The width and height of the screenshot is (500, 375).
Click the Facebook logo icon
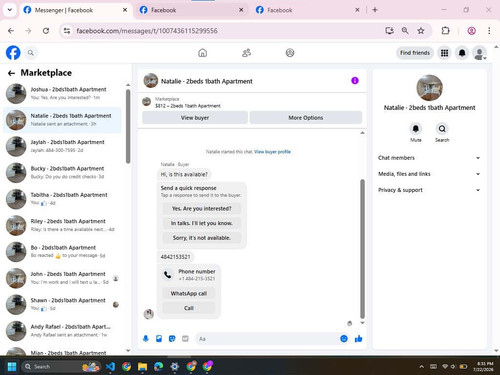point(13,53)
